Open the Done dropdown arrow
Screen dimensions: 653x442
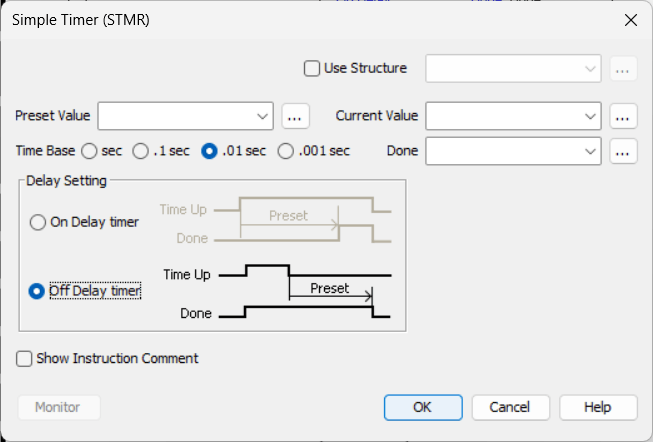pyautogui.click(x=590, y=151)
